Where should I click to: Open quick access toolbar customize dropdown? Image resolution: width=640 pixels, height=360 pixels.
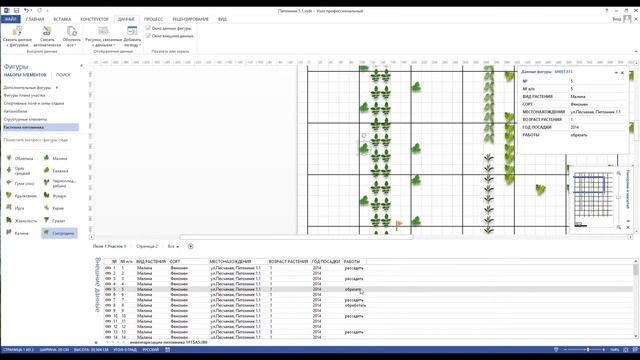pos(47,11)
